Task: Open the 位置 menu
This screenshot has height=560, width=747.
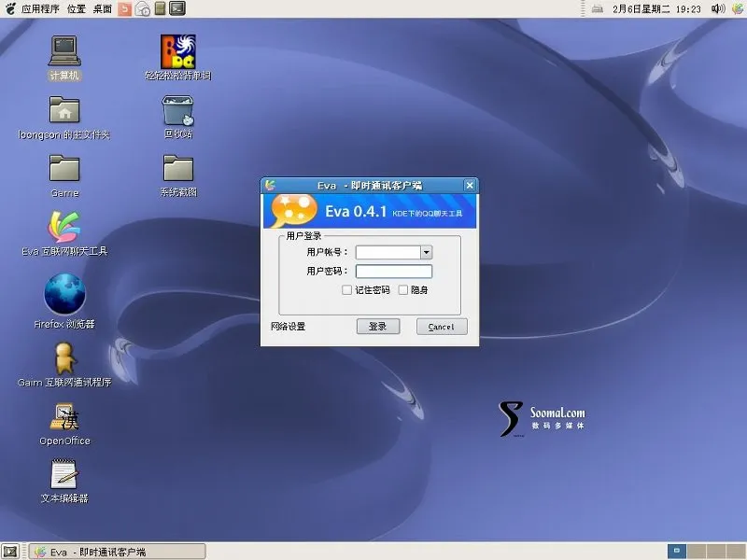Action: pos(77,8)
